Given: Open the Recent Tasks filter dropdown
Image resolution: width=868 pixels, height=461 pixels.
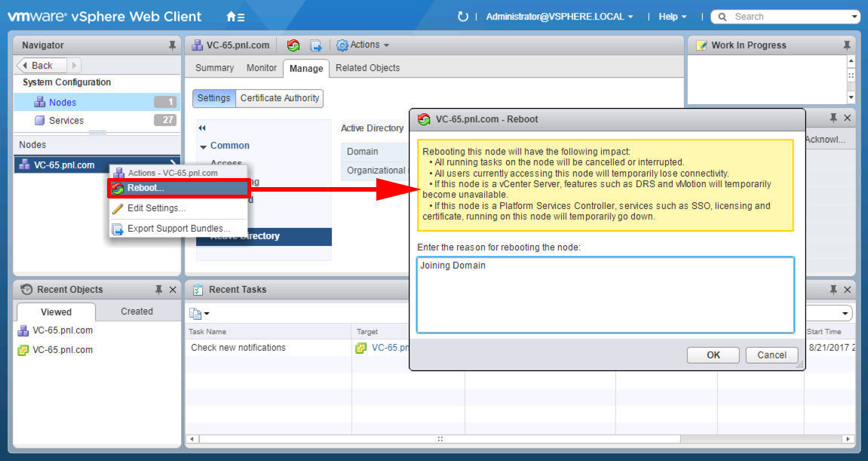Looking at the screenshot, I should click(x=845, y=314).
